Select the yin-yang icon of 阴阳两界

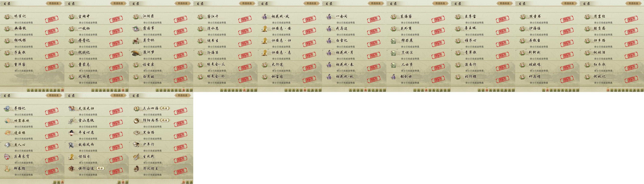point(136,120)
